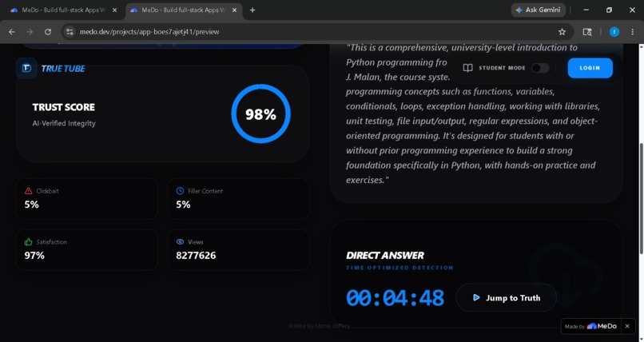Click Ask Gemini button
Screen dimensions: 644x342
coord(538,10)
